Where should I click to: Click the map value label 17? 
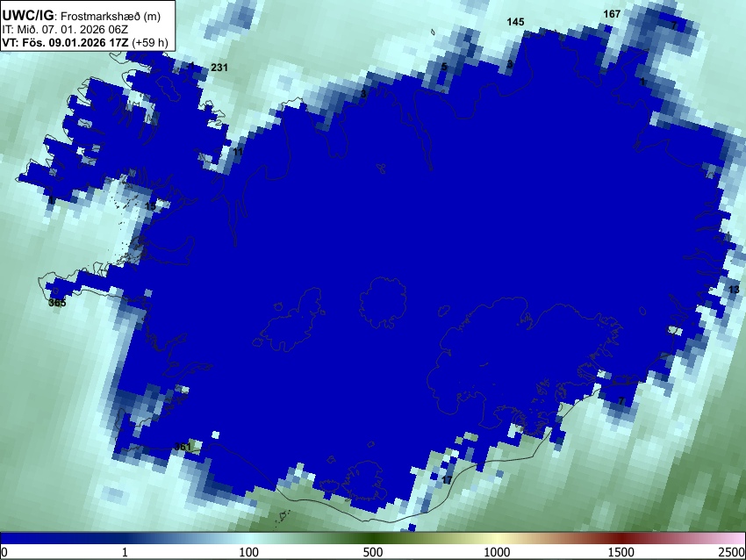pyautogui.click(x=447, y=479)
